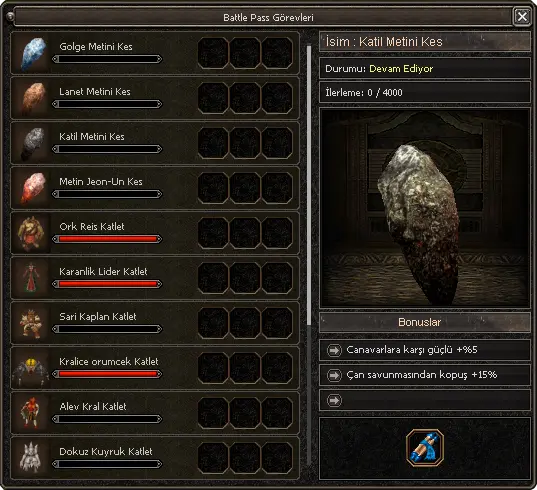This screenshot has height=490, width=537.
Task: Click the Lanet Metini Kes stone icon
Action: (33, 98)
